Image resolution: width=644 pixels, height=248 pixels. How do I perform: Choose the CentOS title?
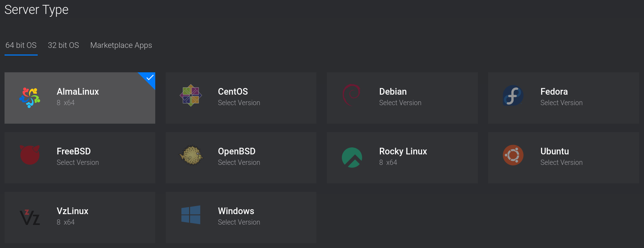click(233, 92)
